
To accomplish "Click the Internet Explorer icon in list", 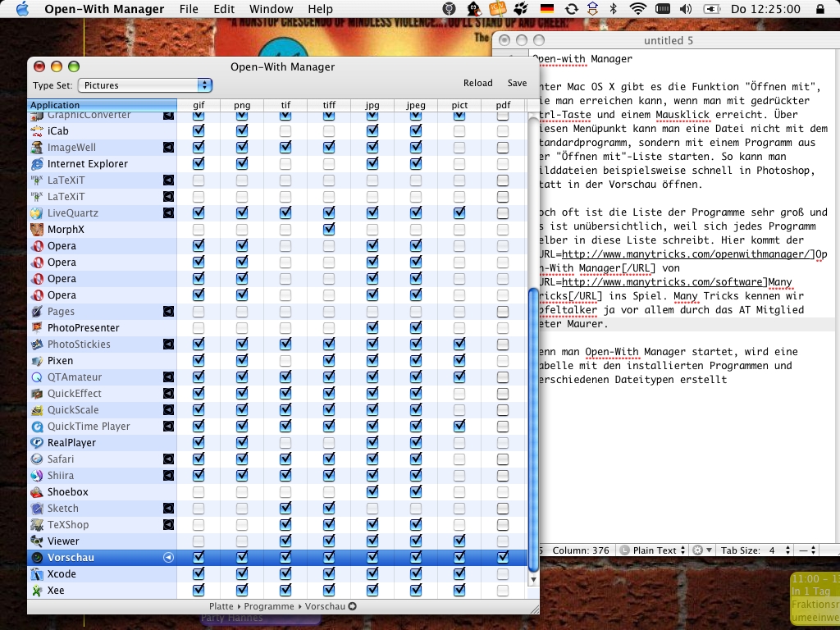I will 37,164.
